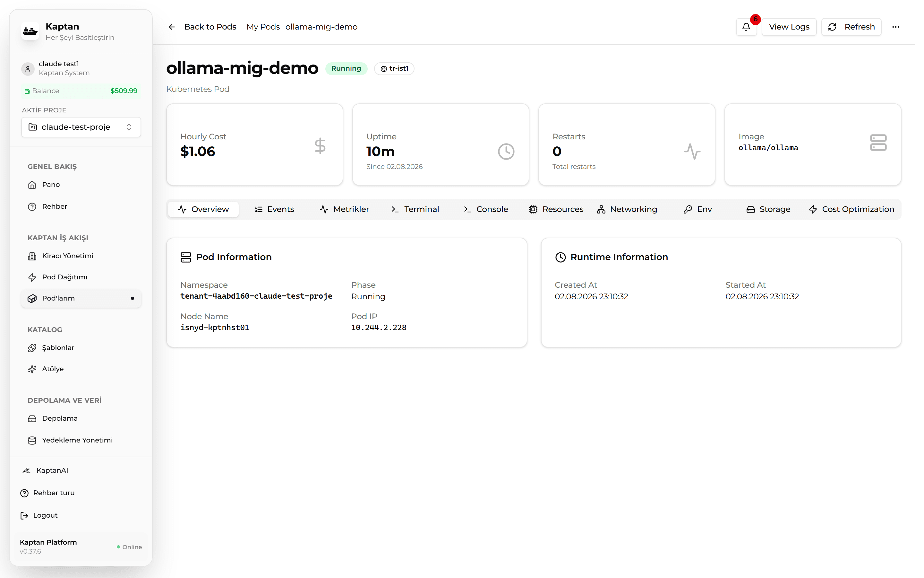The height and width of the screenshot is (578, 924).
Task: Click the Kaptan ship logo
Action: (30, 31)
